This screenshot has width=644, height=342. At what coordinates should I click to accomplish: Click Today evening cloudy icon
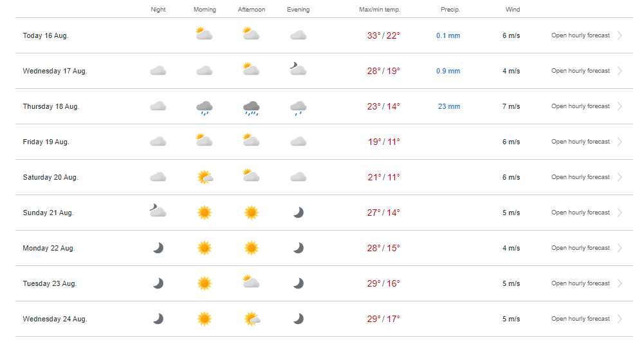(x=298, y=35)
